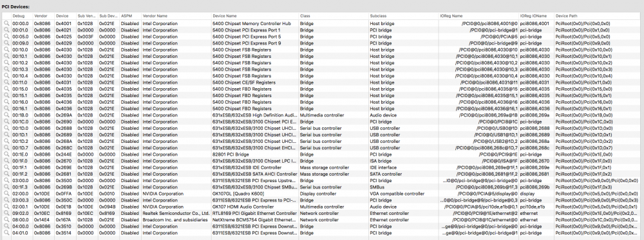Select the '631xESB/632xESB IDE Controller' cell

click(x=247, y=168)
